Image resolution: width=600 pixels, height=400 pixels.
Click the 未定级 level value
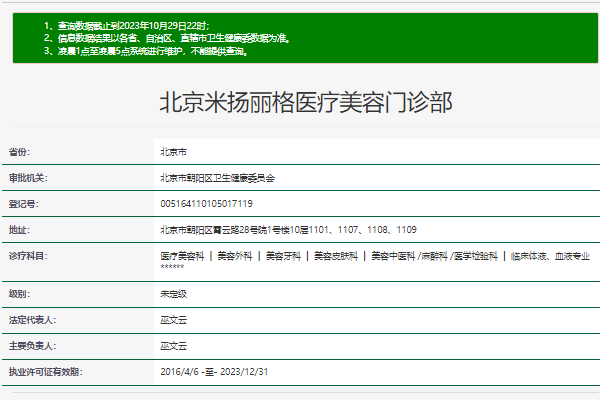(174, 294)
